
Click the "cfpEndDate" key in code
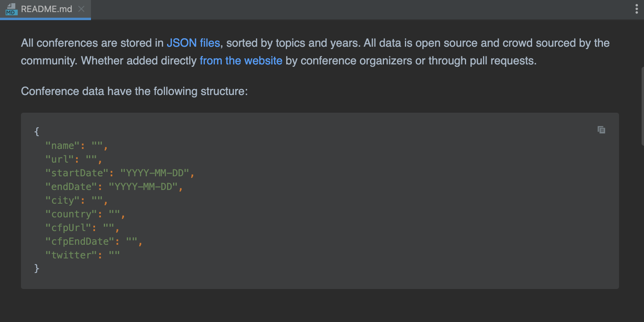(80, 242)
